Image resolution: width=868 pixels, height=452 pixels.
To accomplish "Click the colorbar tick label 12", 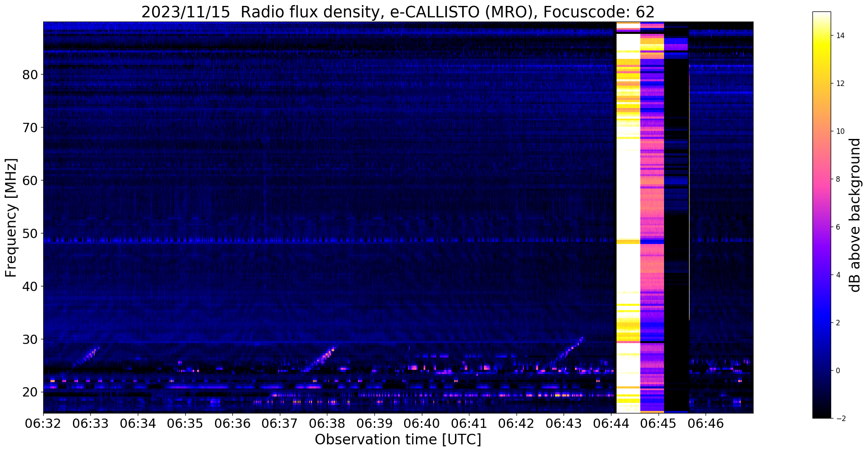I will click(x=839, y=83).
